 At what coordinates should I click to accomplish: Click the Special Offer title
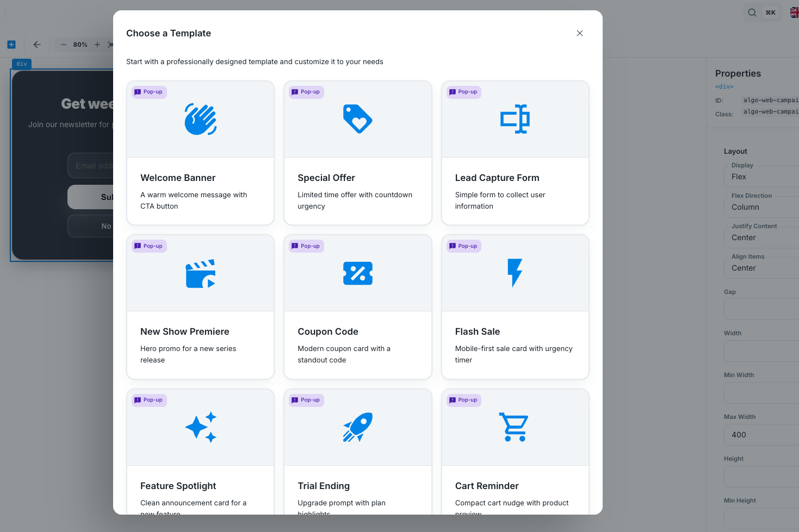click(326, 178)
